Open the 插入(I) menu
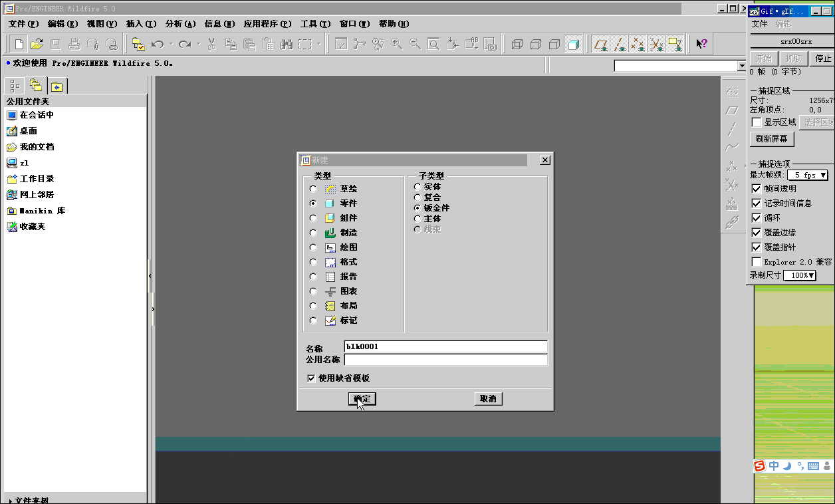 click(x=141, y=24)
